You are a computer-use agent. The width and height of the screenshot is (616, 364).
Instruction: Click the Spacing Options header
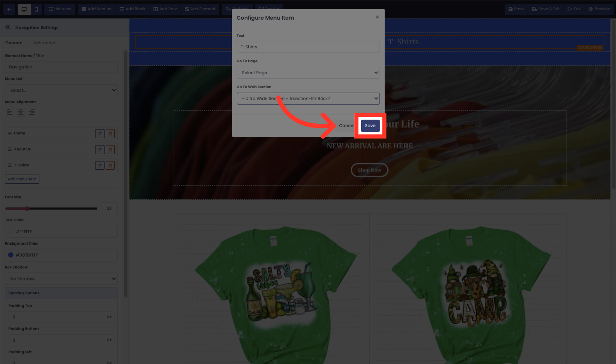pos(61,293)
